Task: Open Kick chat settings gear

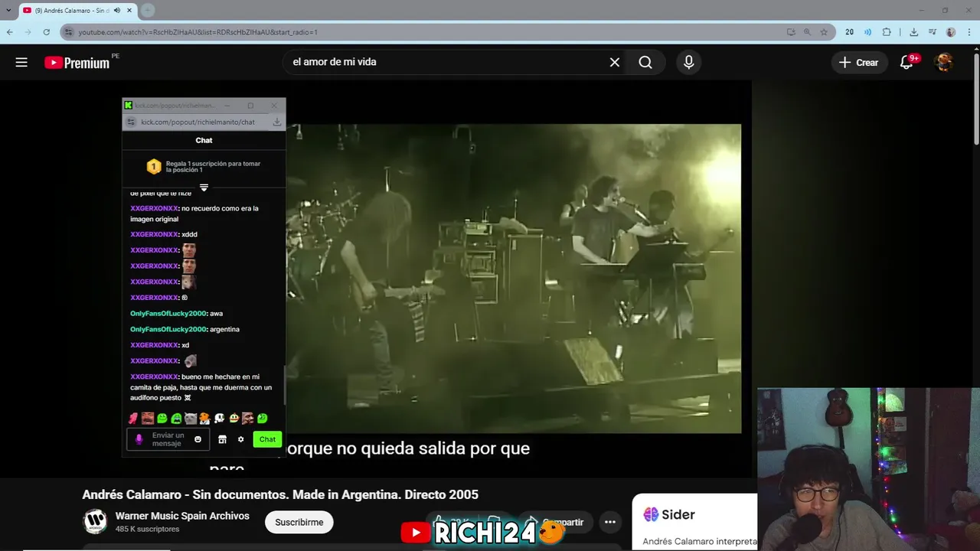Action: (x=240, y=439)
